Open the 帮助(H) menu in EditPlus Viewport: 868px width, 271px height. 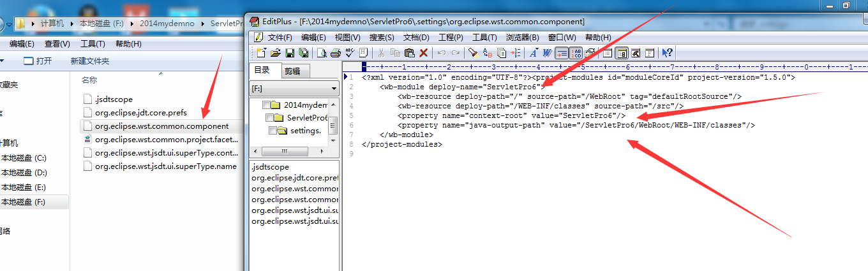tap(597, 38)
